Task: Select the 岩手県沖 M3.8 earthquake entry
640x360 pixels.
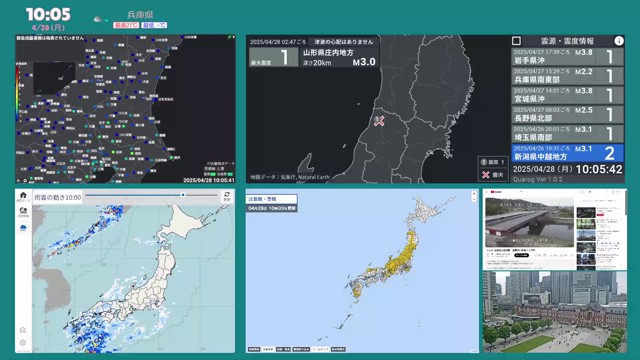Action: coord(567,57)
